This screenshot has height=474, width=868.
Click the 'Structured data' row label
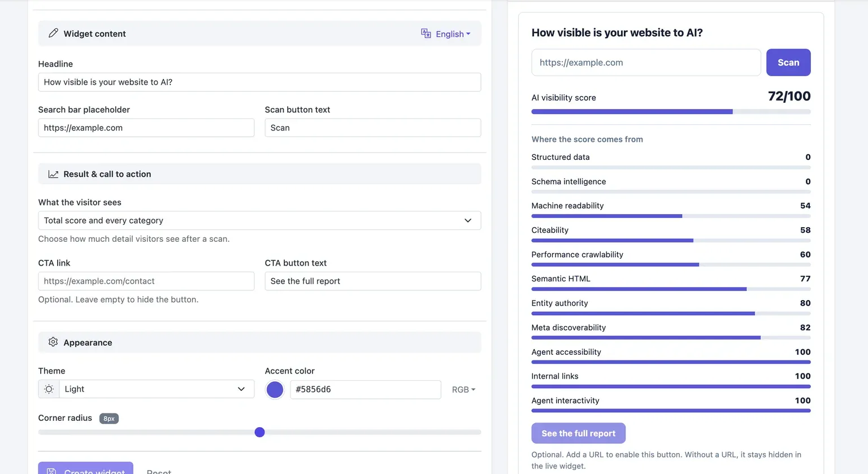coord(560,157)
